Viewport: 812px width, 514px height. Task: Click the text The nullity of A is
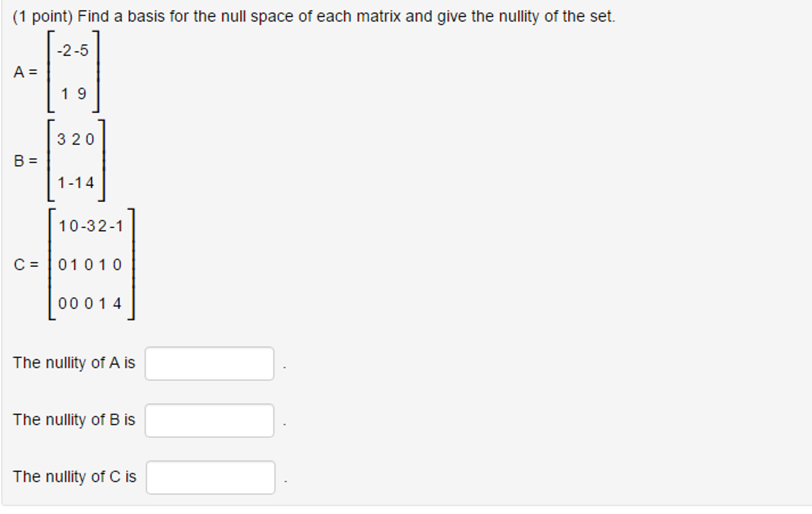(x=74, y=363)
